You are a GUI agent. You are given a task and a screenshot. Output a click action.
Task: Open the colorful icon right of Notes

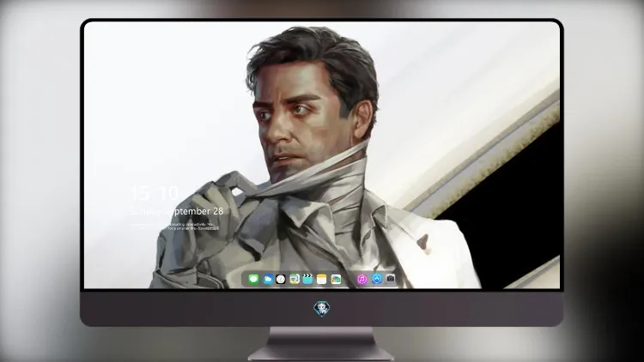click(336, 280)
